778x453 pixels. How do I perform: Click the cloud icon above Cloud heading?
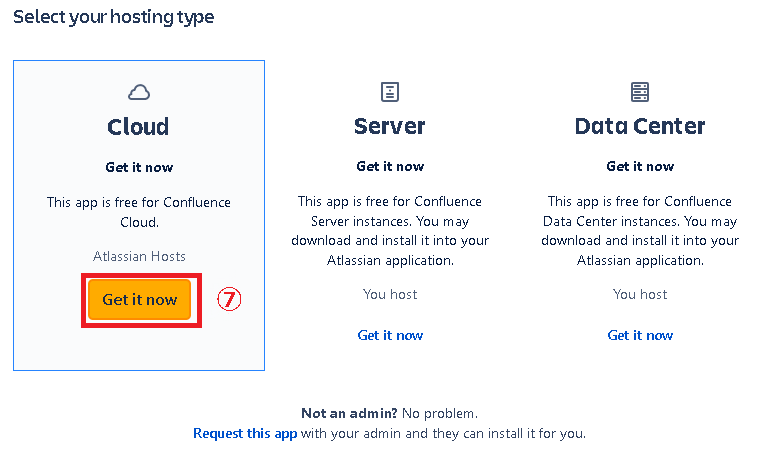point(139,92)
